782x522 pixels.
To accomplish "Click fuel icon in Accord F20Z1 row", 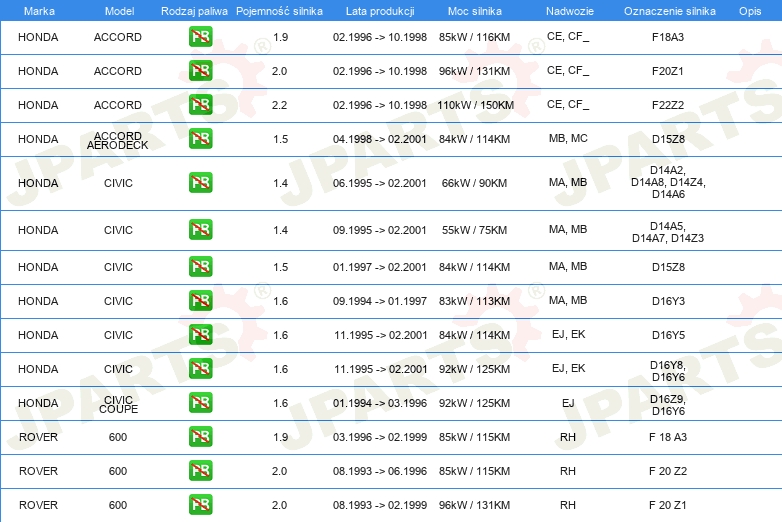I will [x=200, y=70].
